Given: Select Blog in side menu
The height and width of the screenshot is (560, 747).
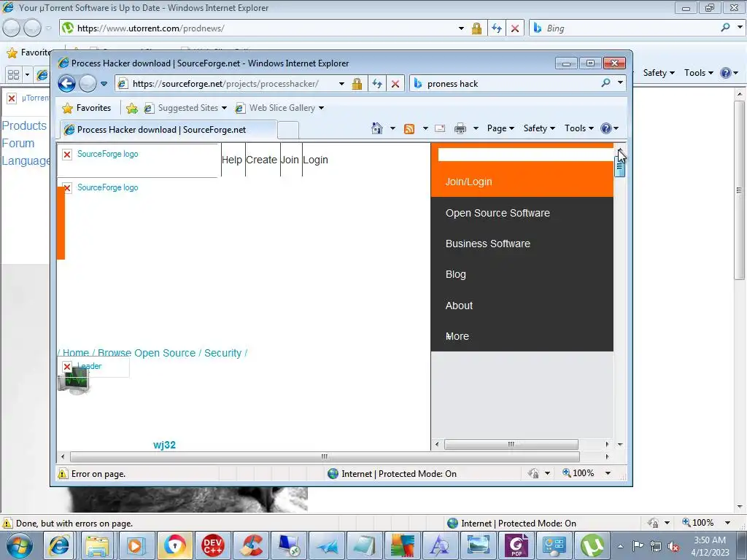Looking at the screenshot, I should tap(455, 274).
